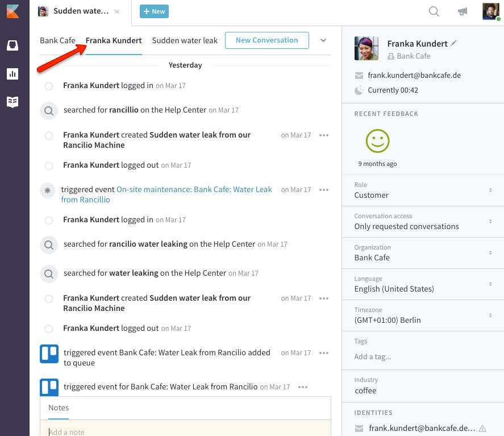Screen dimensions: 504x436
Task: Click the first 'logged in' activity circle marker
Action: tap(49, 86)
